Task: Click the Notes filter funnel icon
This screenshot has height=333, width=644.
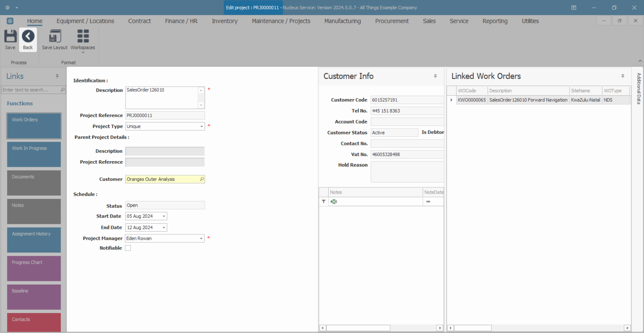Action: 324,201
